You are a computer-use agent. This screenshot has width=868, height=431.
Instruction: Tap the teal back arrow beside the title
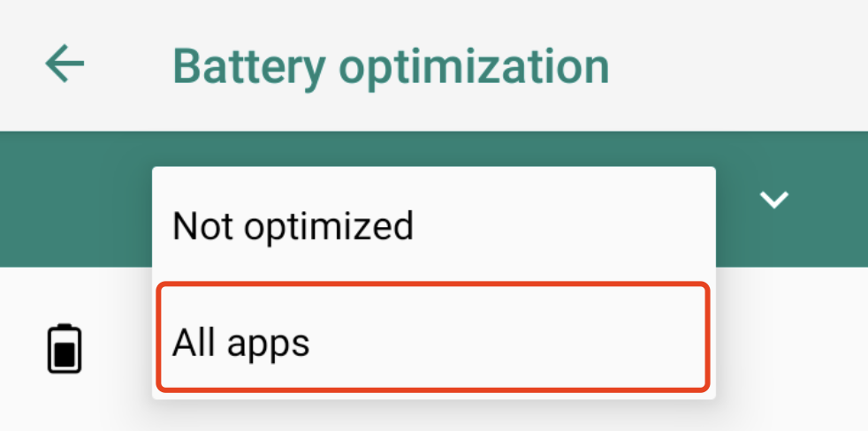tap(65, 64)
